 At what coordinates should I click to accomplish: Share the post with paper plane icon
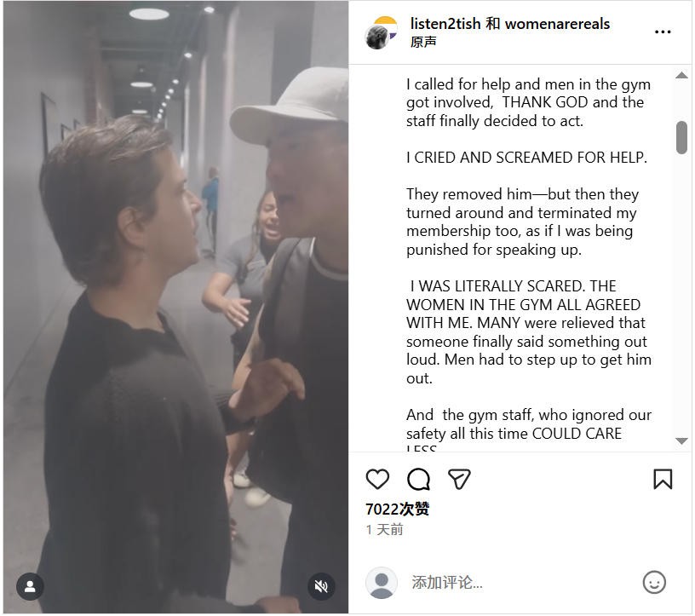460,479
